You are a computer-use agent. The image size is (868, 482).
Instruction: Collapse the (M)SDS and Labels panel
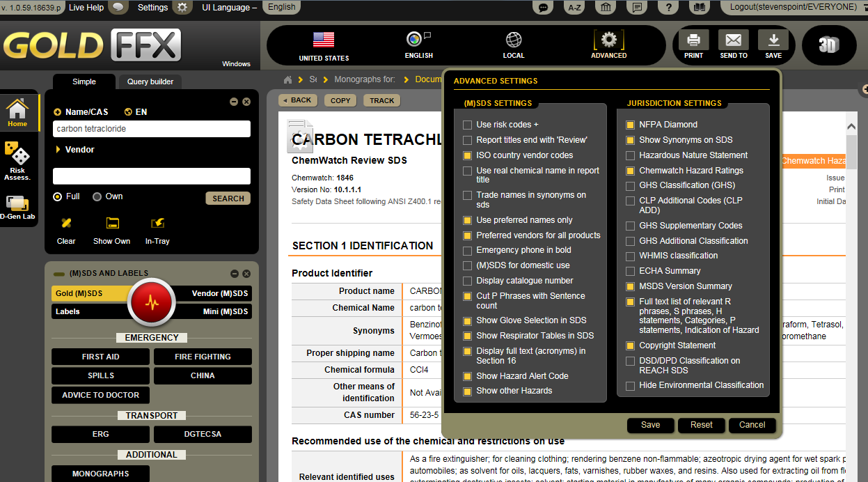pyautogui.click(x=234, y=274)
